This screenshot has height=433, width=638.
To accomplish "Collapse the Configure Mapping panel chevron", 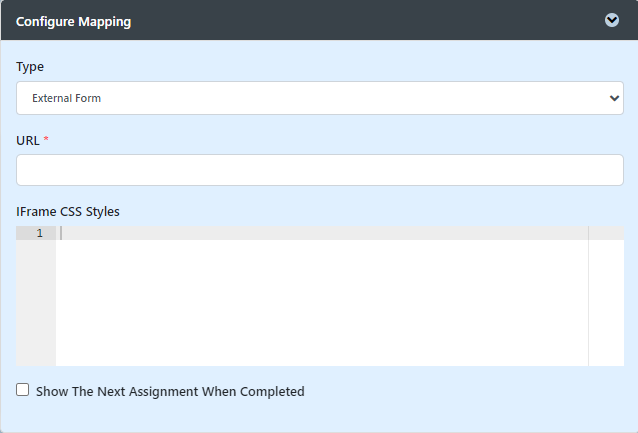I will point(612,20).
